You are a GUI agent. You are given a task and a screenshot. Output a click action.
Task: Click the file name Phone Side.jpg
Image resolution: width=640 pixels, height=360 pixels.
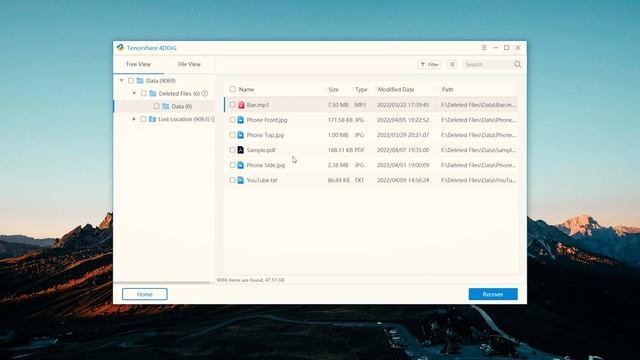(266, 165)
